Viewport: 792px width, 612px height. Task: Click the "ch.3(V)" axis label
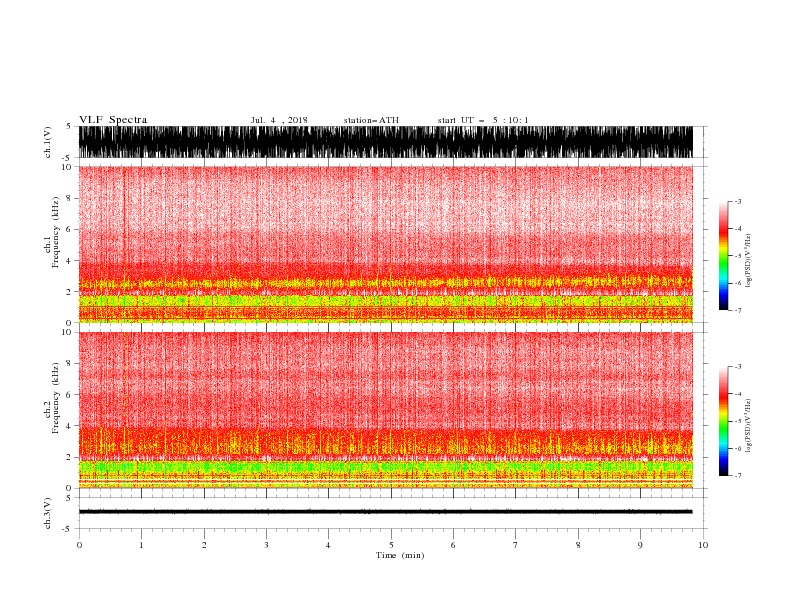[48, 513]
